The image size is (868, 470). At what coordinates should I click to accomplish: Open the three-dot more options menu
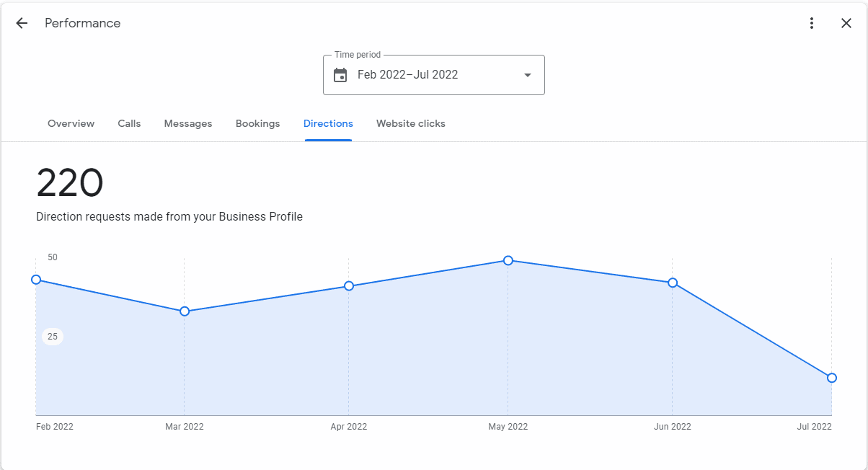812,23
